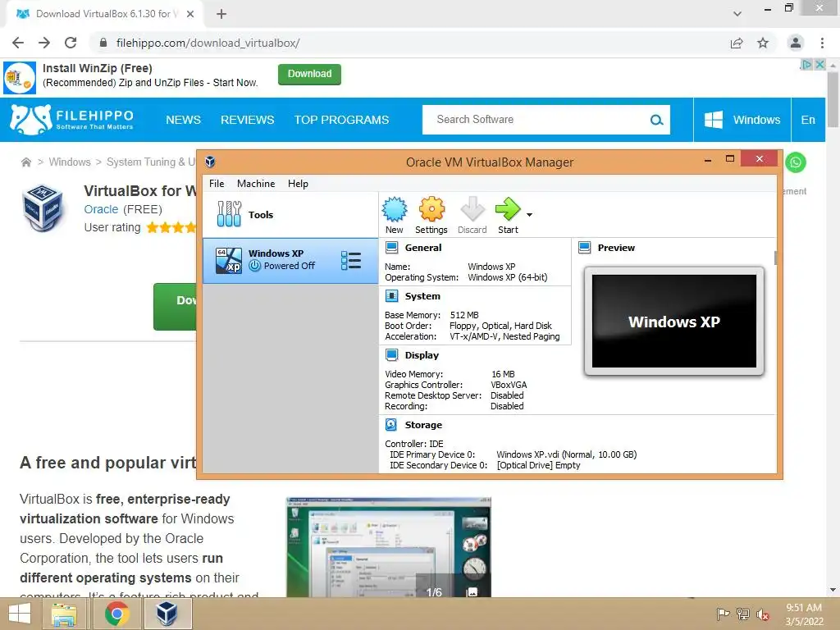This screenshot has height=630, width=840.
Task: Open the Machine menu in VirtualBox
Action: (256, 184)
